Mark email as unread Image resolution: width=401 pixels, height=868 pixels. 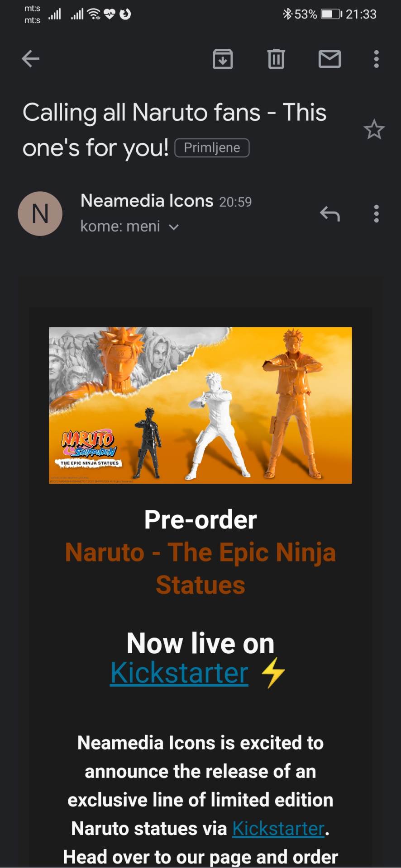[329, 59]
